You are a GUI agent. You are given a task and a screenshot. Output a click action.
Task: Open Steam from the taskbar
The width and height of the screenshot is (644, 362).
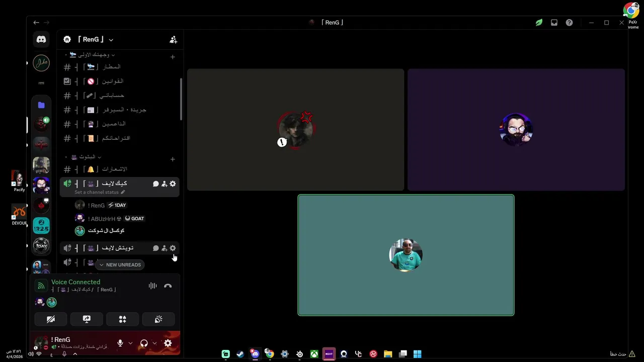(240, 354)
